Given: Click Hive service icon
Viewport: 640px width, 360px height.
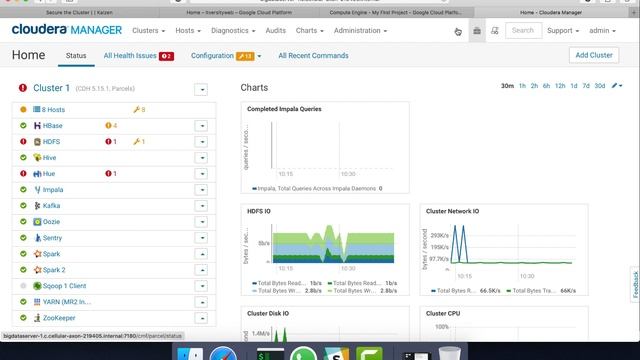Looking at the screenshot, I should click(x=37, y=158).
